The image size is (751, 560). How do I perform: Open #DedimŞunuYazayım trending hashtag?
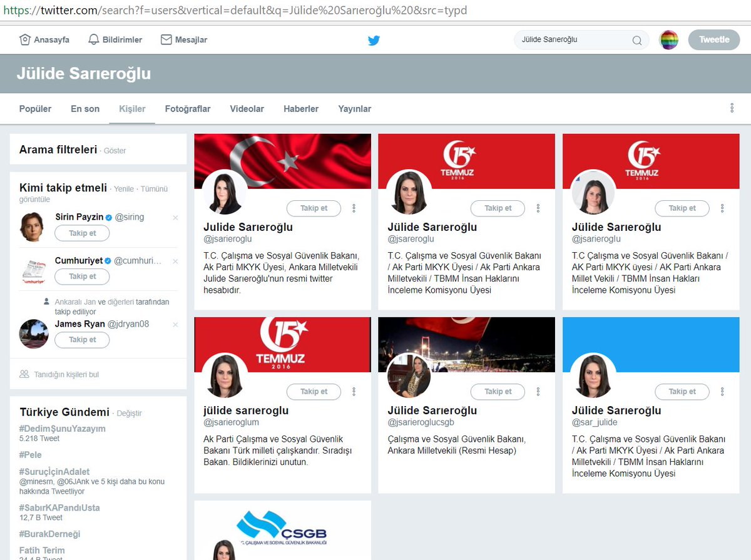[x=63, y=429]
